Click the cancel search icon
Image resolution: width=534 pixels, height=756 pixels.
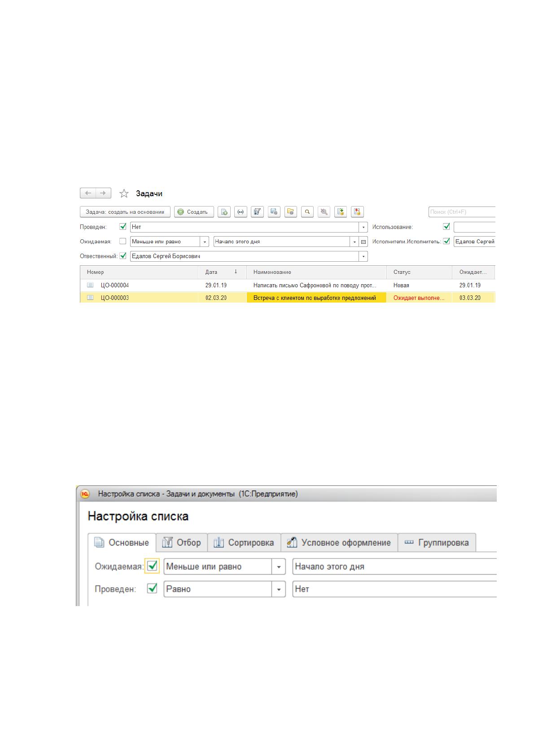[324, 212]
